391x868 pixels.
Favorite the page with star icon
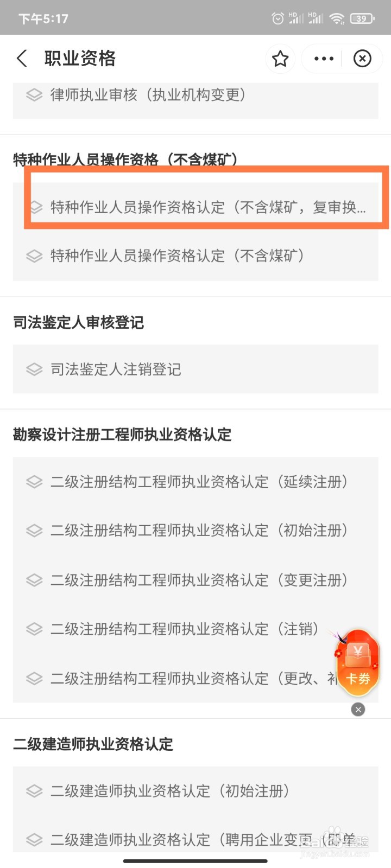280,58
